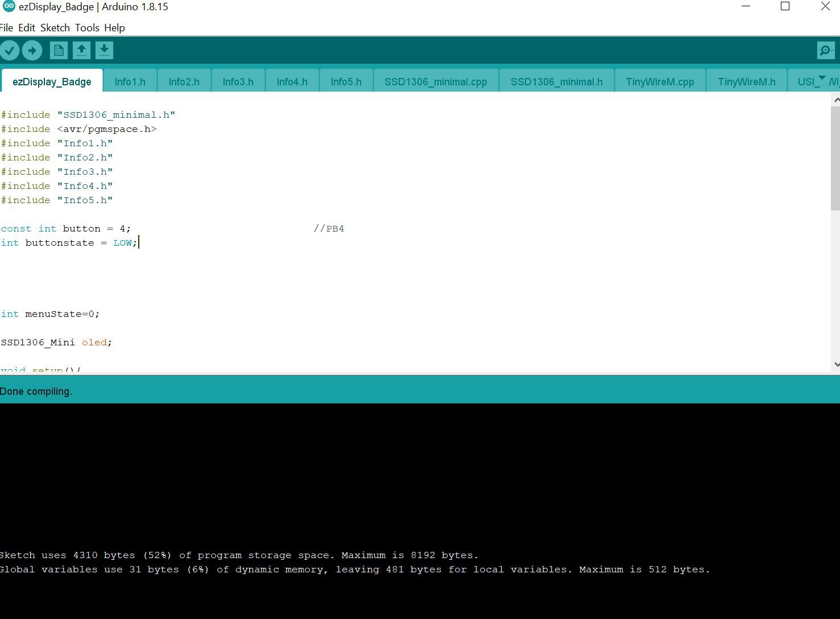Open the Edit menu
Viewport: 840px width, 619px height.
pyautogui.click(x=27, y=28)
